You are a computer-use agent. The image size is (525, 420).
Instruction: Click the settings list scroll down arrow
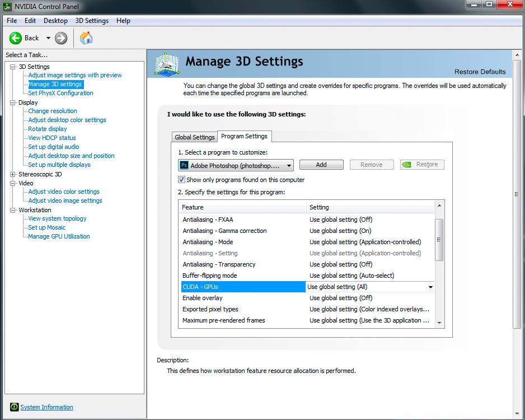tap(439, 323)
